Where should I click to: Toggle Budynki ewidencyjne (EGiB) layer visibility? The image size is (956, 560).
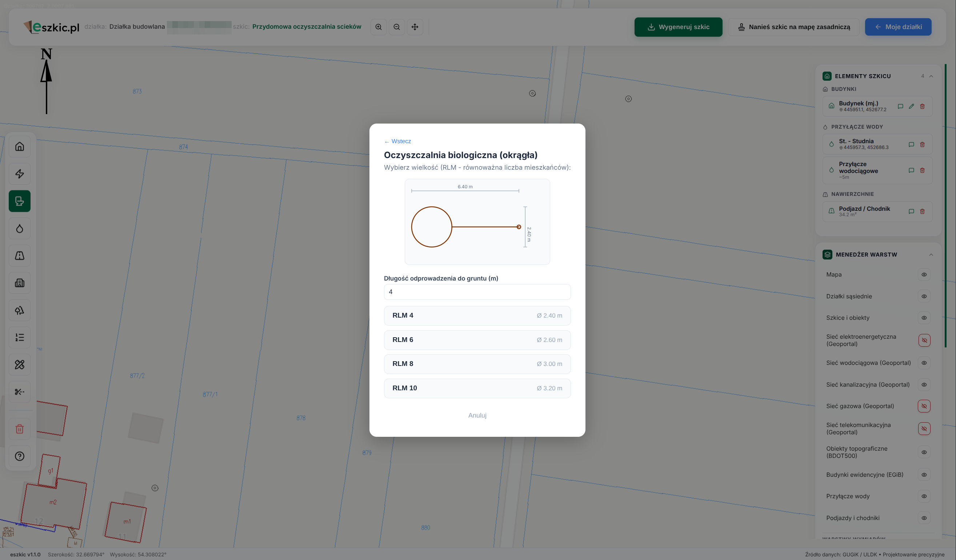(924, 475)
